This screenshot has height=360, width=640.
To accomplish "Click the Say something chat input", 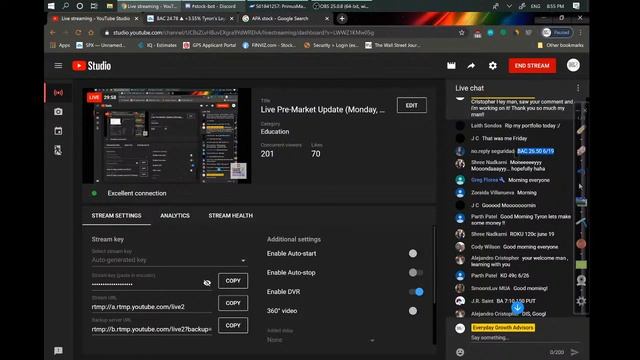I will pyautogui.click(x=524, y=338).
